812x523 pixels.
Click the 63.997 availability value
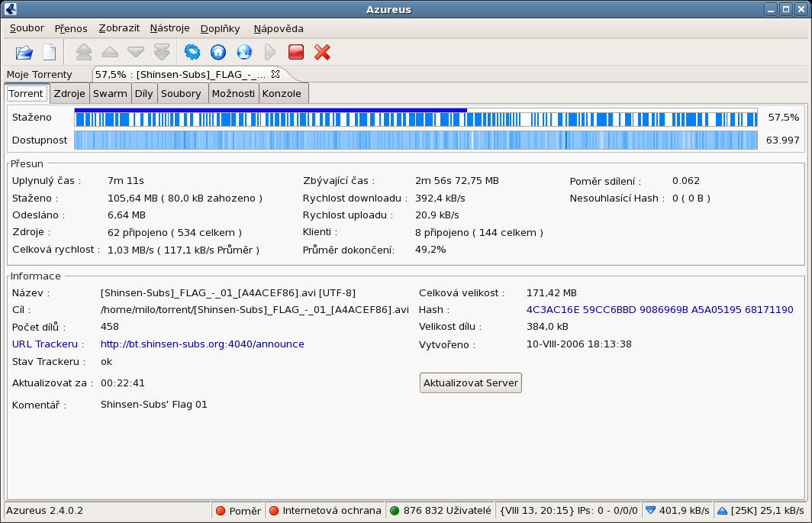(782, 140)
